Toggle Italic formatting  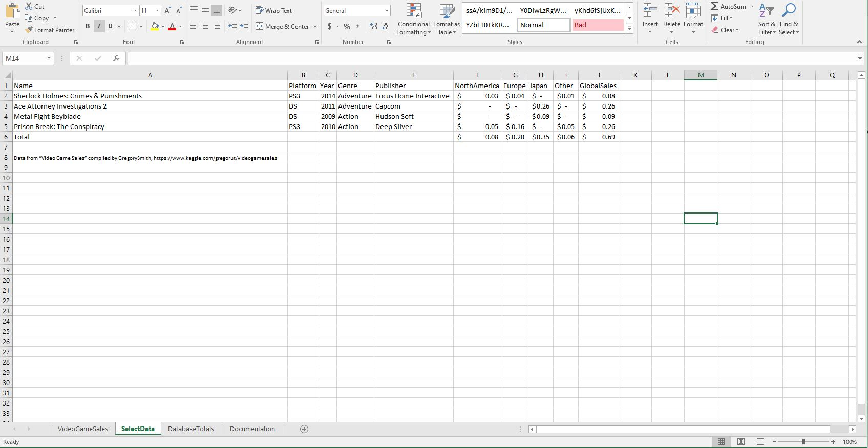tap(99, 26)
